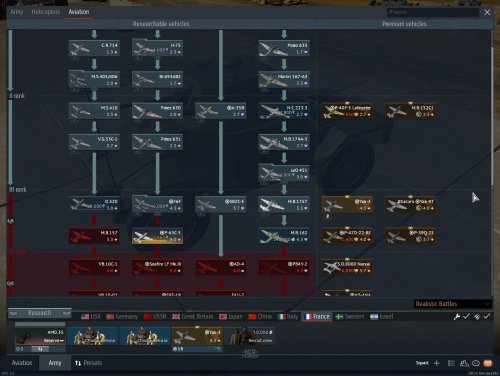The height and width of the screenshot is (376, 500).
Task: Add a squad member with plus icon
Action: coord(437,363)
